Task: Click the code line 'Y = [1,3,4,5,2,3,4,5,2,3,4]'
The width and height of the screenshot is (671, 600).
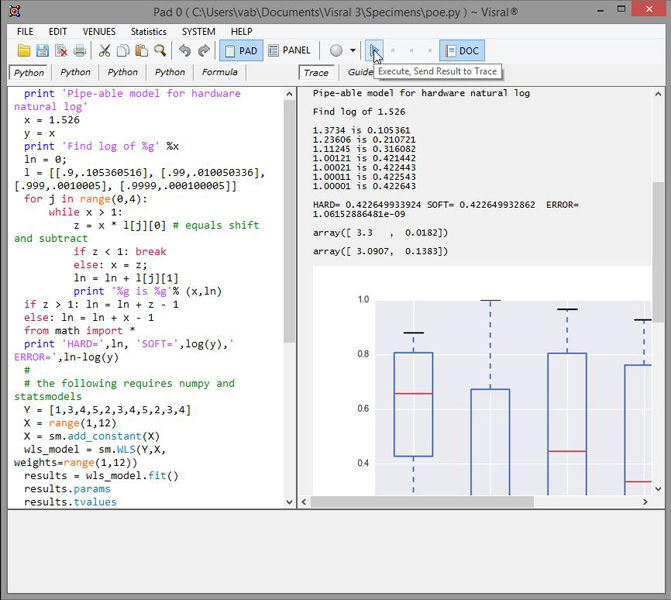Action: [x=107, y=410]
